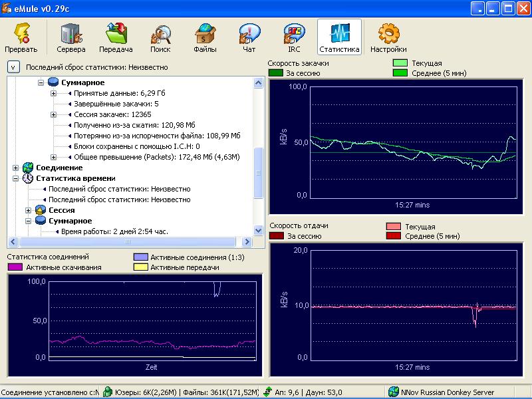The width and height of the screenshot is (532, 399).
Task: Click Активные передачи yellow swatch
Action: coord(141,267)
